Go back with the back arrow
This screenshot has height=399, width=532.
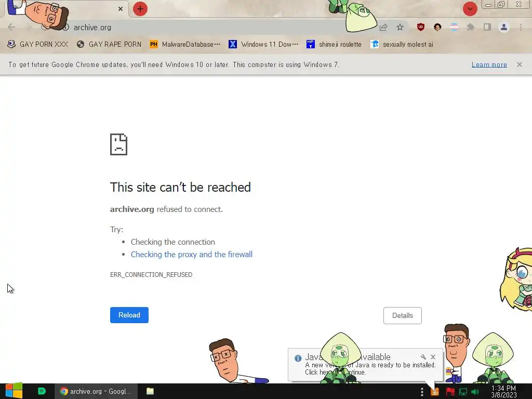(11, 27)
